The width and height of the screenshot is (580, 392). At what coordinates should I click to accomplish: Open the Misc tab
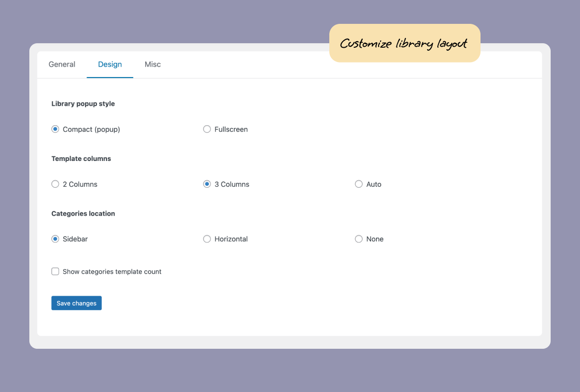tap(152, 64)
